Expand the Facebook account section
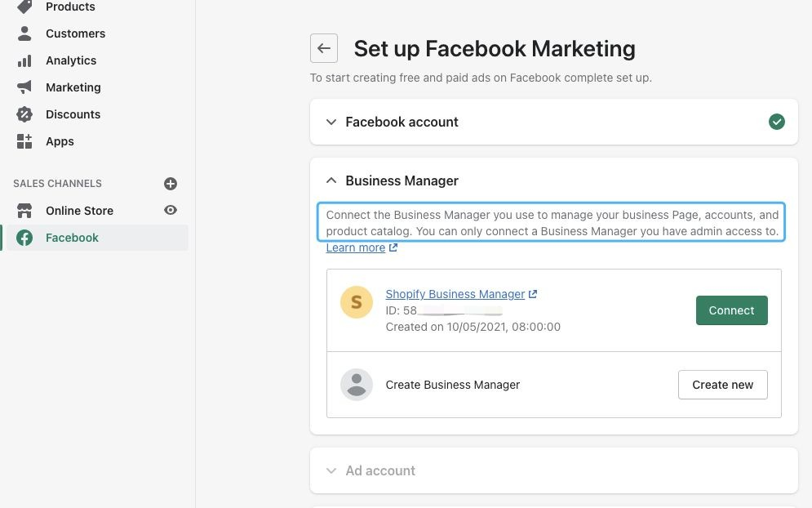 [x=331, y=122]
